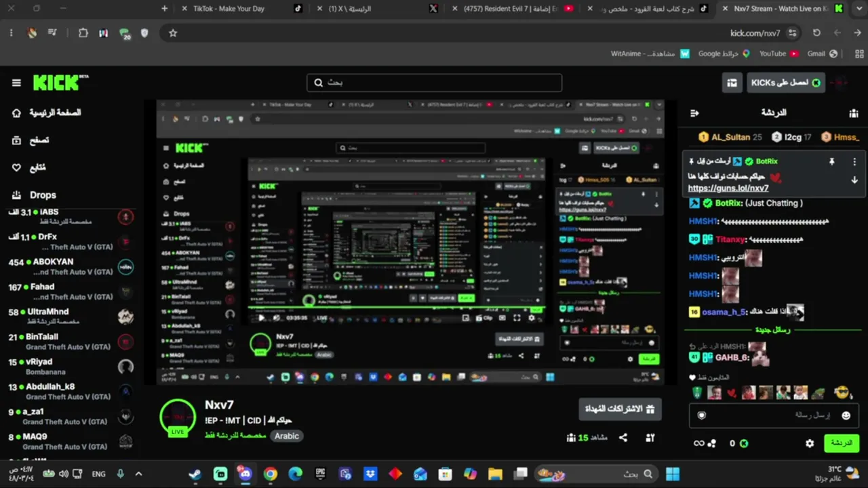Click the Get KICKs button
This screenshot has height=488, width=868.
click(787, 83)
